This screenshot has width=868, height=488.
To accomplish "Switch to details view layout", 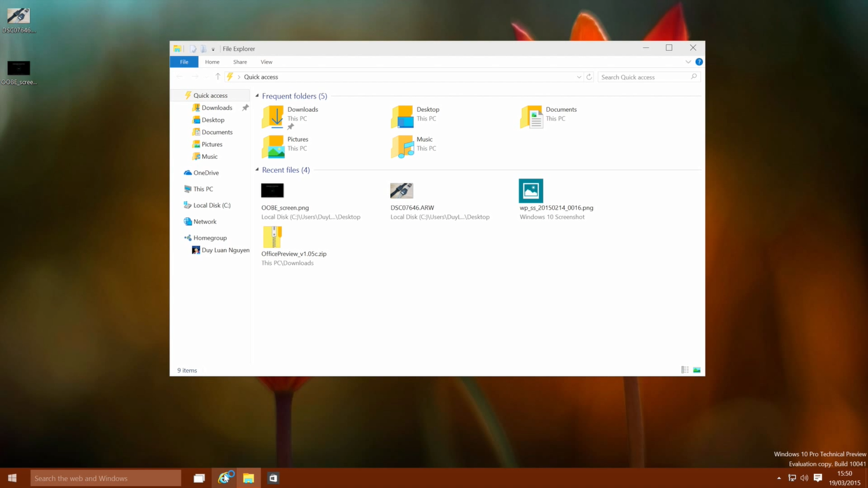I will [685, 370].
